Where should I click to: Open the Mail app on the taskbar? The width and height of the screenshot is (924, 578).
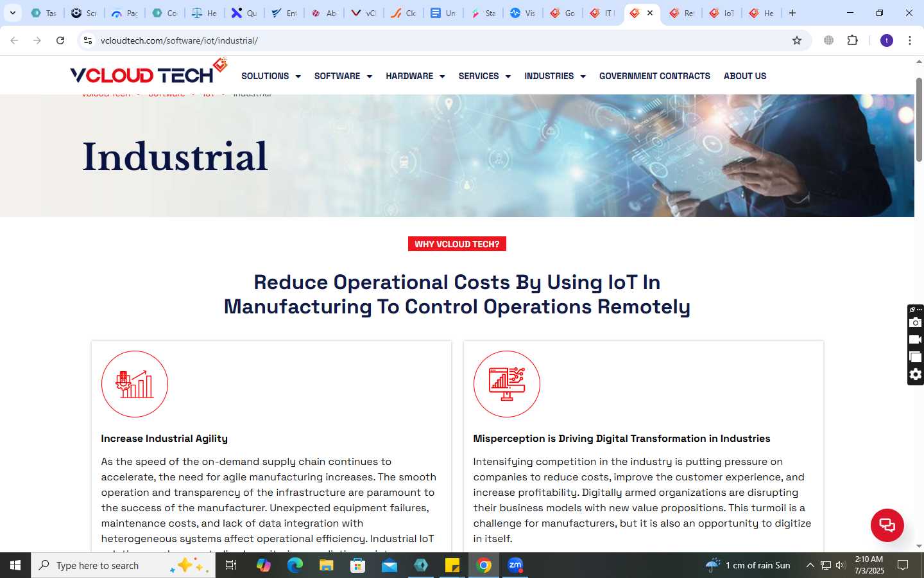[389, 565]
